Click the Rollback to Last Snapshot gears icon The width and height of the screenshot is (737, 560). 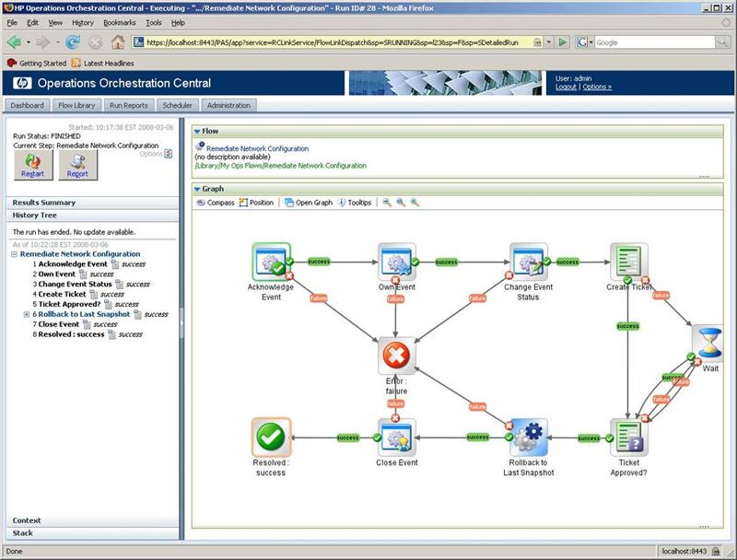pos(528,437)
